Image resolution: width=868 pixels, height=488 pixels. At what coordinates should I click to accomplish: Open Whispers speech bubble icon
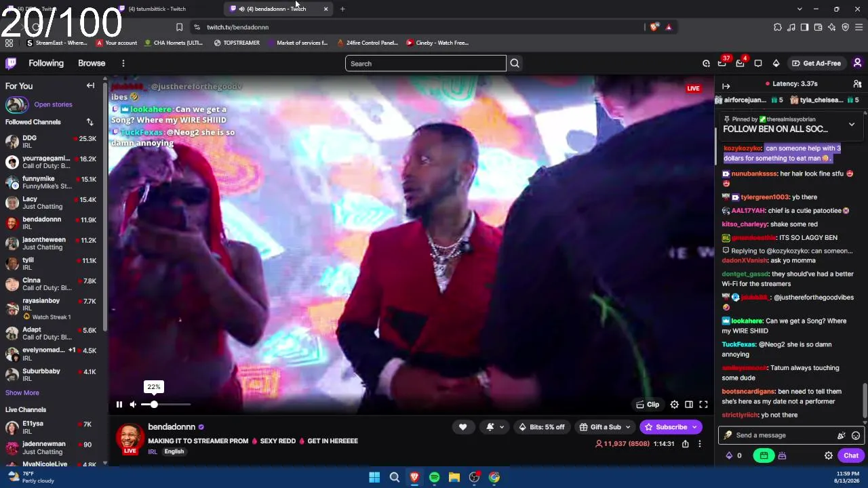tap(758, 63)
